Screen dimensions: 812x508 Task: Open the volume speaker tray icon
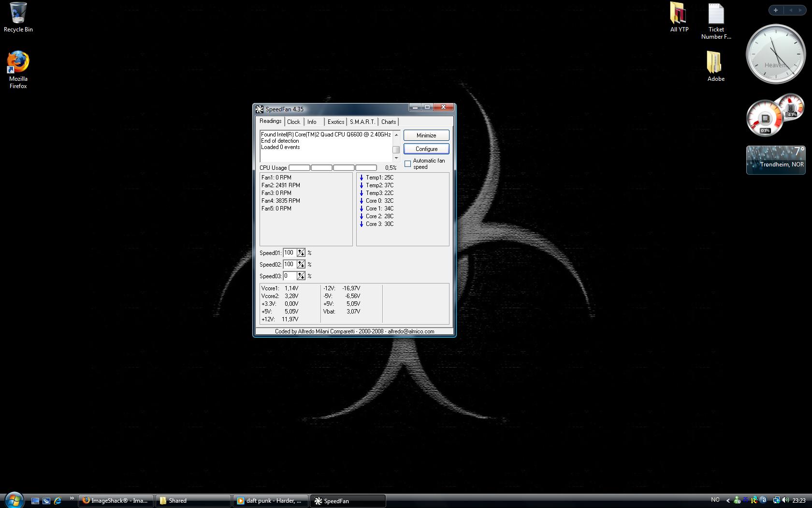785,500
